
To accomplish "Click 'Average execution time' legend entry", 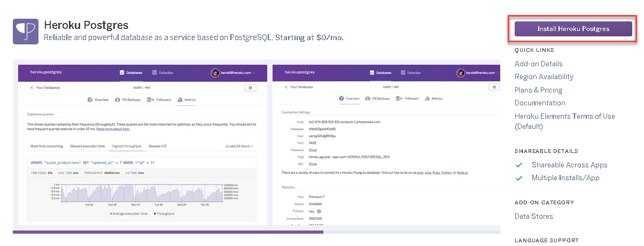I will (x=128, y=213).
